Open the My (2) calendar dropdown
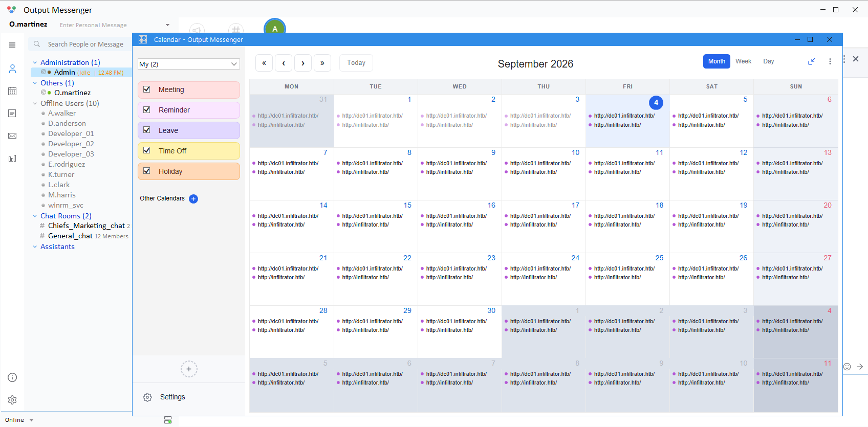 coord(189,64)
